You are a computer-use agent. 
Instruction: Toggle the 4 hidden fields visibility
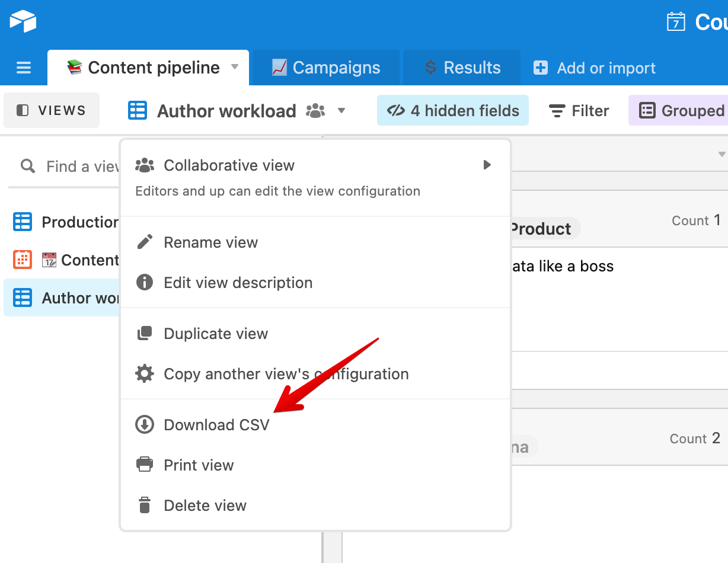click(x=452, y=110)
